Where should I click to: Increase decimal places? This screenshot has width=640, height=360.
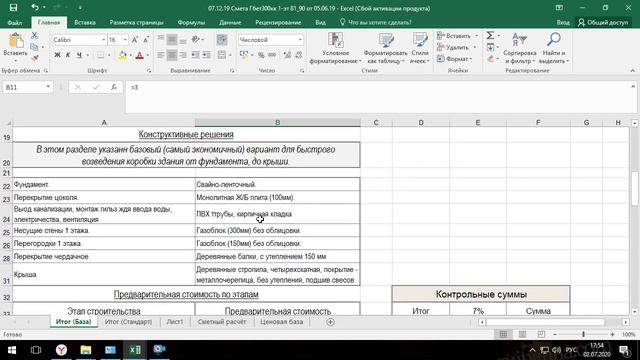point(287,55)
